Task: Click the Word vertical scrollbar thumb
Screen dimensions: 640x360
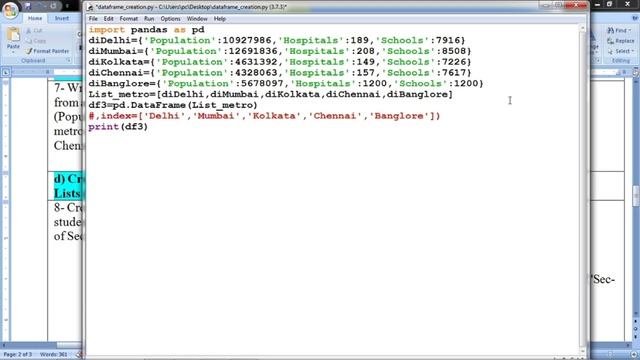Action: 636,196
